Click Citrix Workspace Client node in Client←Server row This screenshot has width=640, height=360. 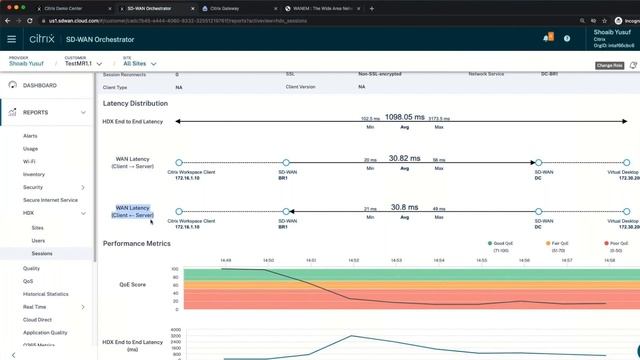coord(179,211)
